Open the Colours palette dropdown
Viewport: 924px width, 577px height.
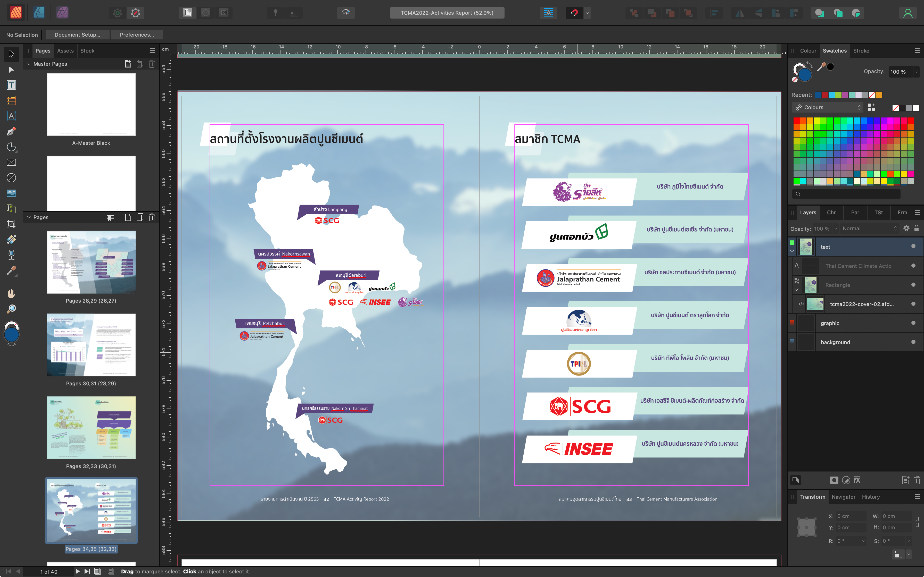pyautogui.click(x=827, y=108)
